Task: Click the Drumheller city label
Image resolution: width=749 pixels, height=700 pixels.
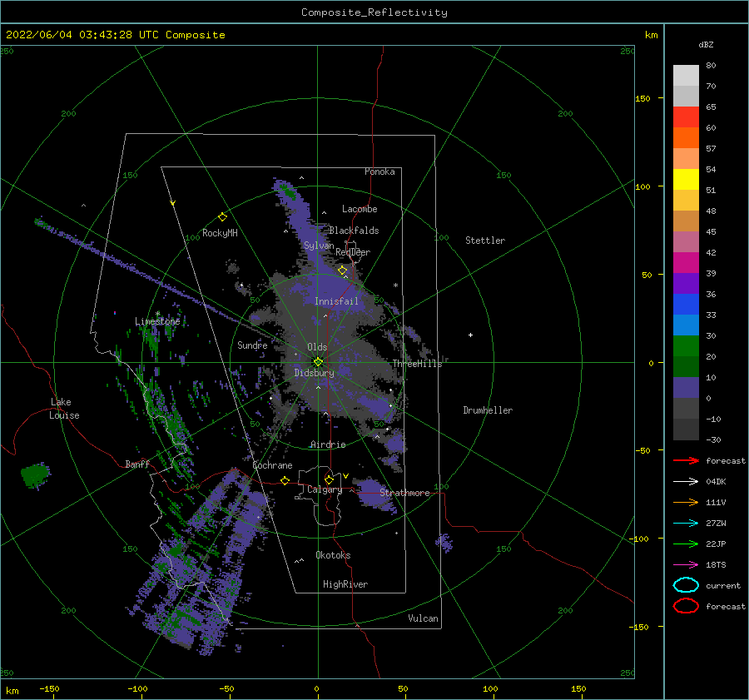Action: 488,410
